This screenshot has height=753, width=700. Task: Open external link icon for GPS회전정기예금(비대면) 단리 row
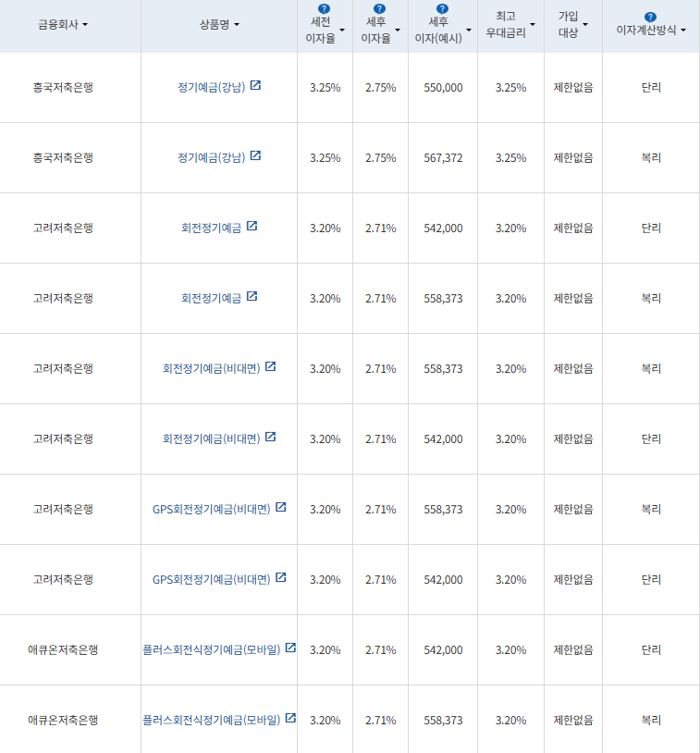(x=281, y=577)
